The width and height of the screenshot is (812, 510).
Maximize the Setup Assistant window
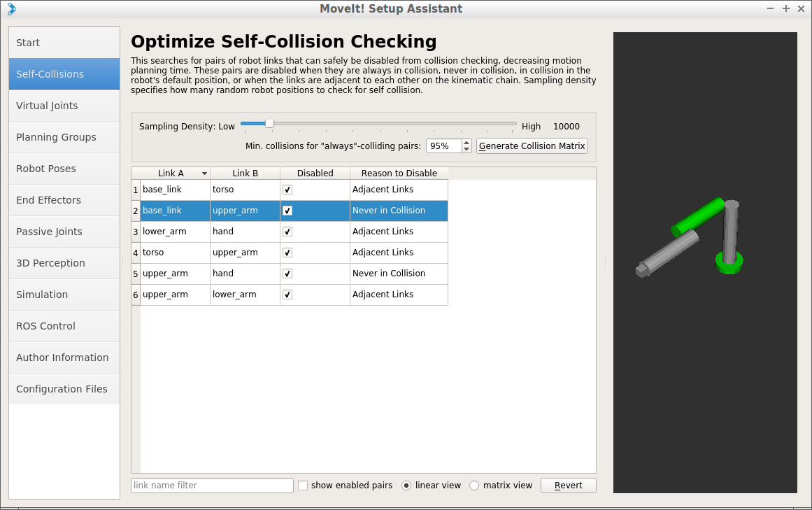[786, 9]
